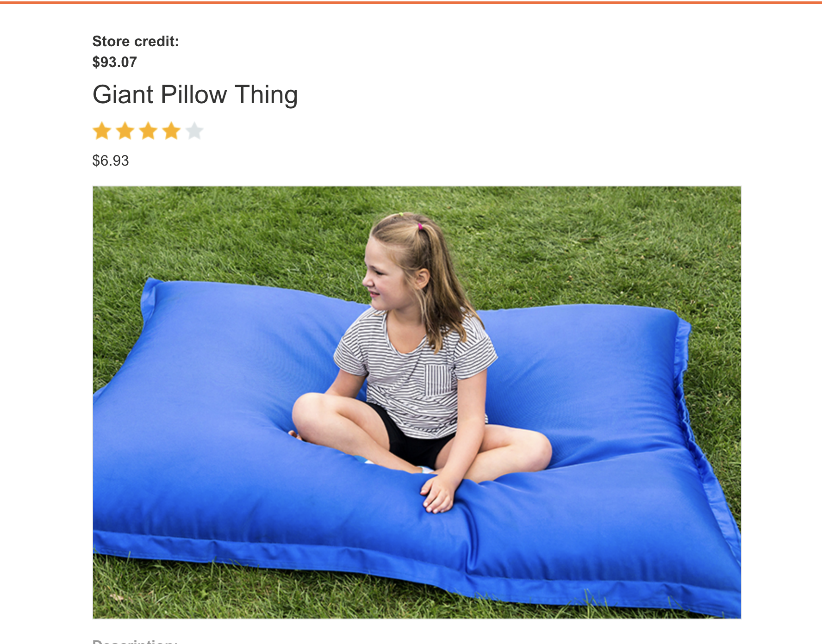Select the second gold rating star
822x644 pixels.
click(x=125, y=131)
